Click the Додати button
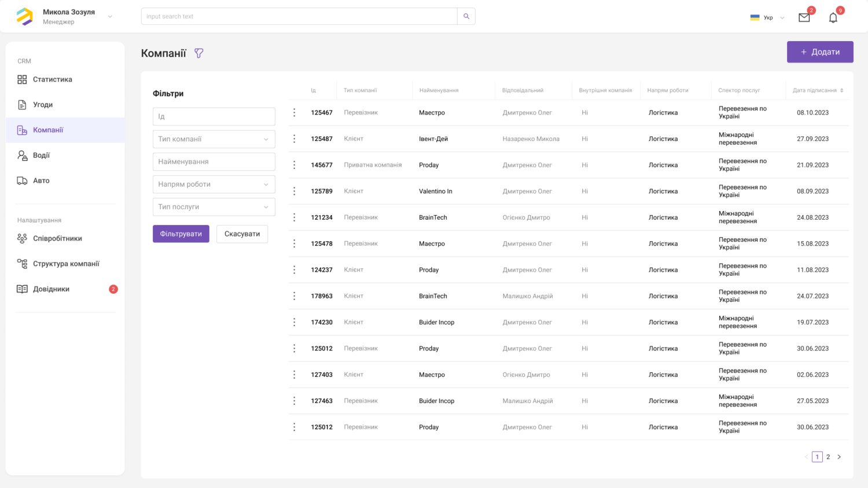This screenshot has width=868, height=488. click(820, 52)
